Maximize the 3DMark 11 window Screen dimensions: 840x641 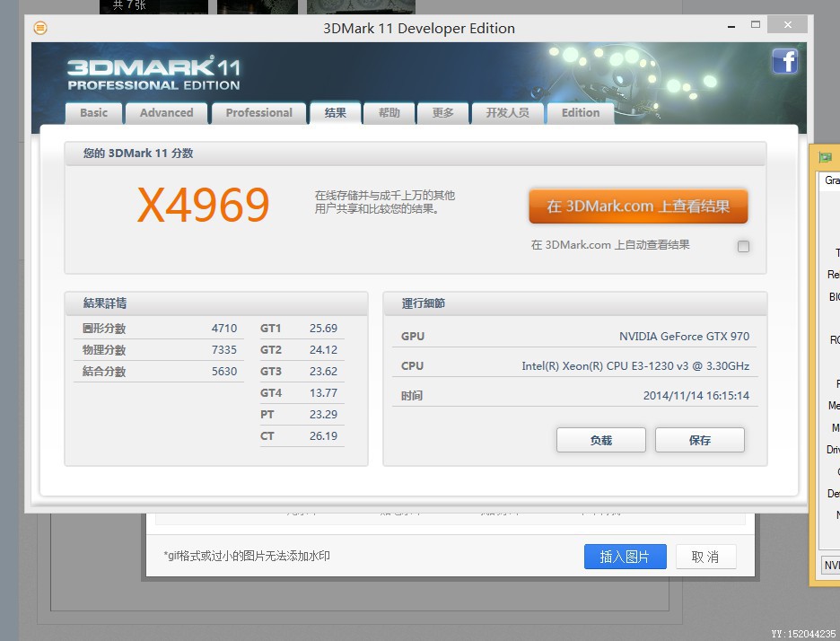[756, 24]
